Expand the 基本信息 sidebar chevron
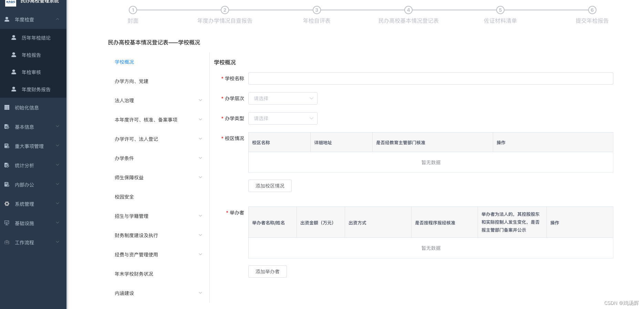This screenshot has height=309, width=644. (x=58, y=127)
